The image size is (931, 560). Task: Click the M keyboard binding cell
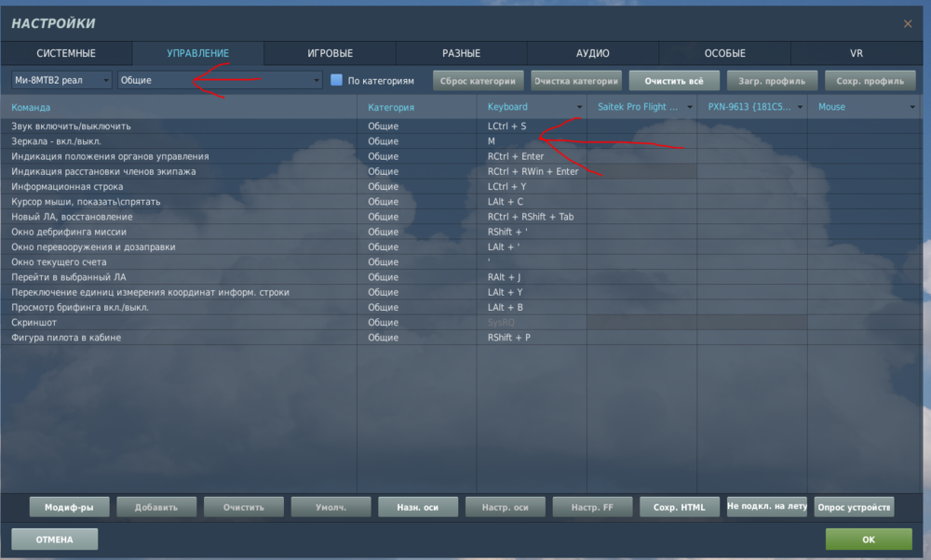[x=532, y=141]
